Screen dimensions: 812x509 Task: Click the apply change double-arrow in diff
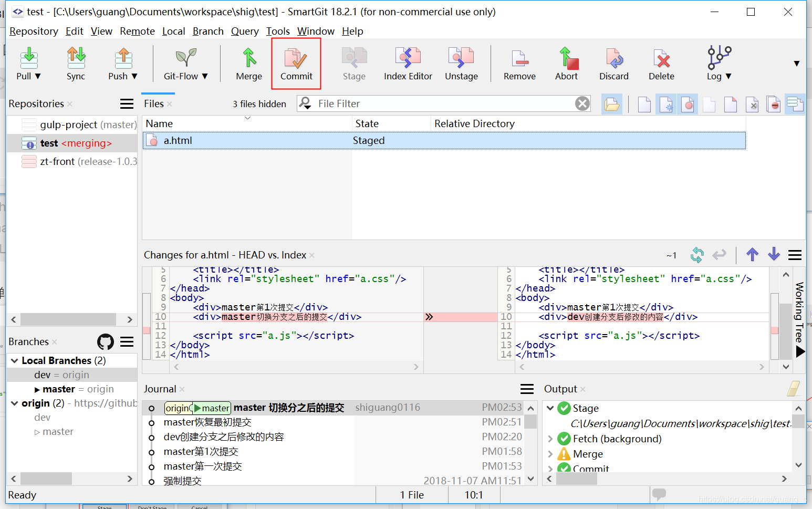click(x=429, y=317)
